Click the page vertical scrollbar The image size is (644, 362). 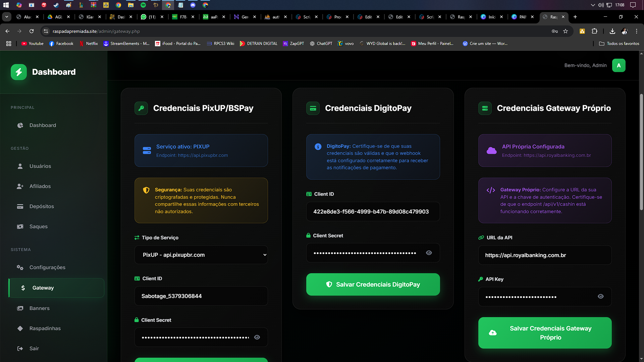pyautogui.click(x=641, y=152)
